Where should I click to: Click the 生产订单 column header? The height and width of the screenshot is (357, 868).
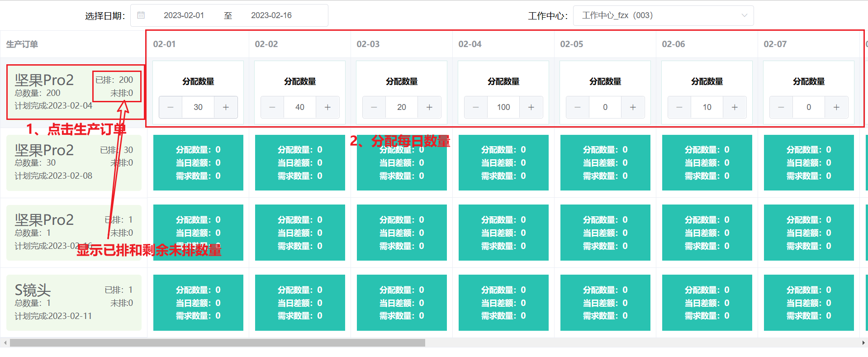coord(22,44)
